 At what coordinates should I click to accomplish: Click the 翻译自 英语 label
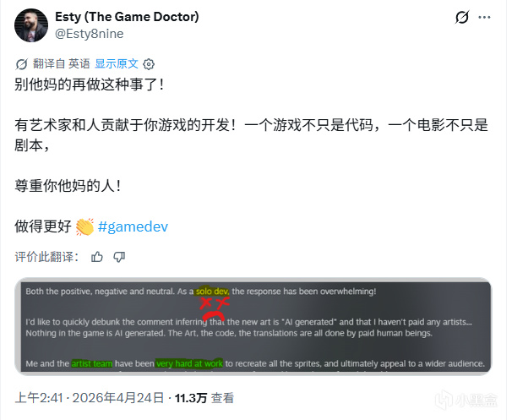click(62, 63)
